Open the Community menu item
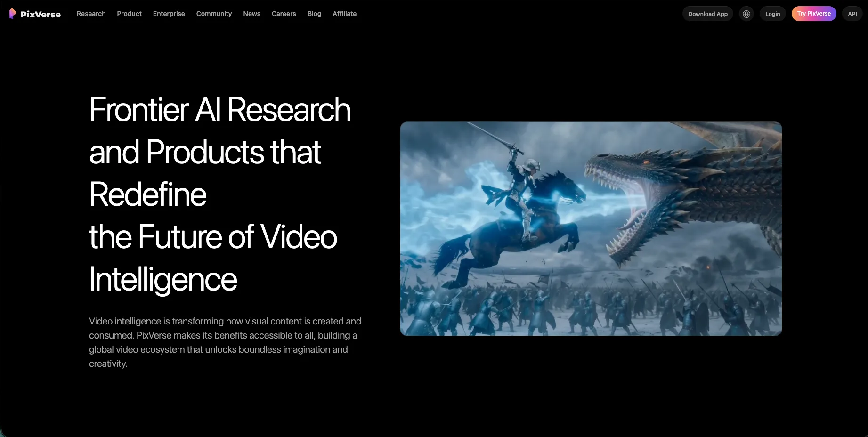The width and height of the screenshot is (868, 437). click(x=214, y=14)
